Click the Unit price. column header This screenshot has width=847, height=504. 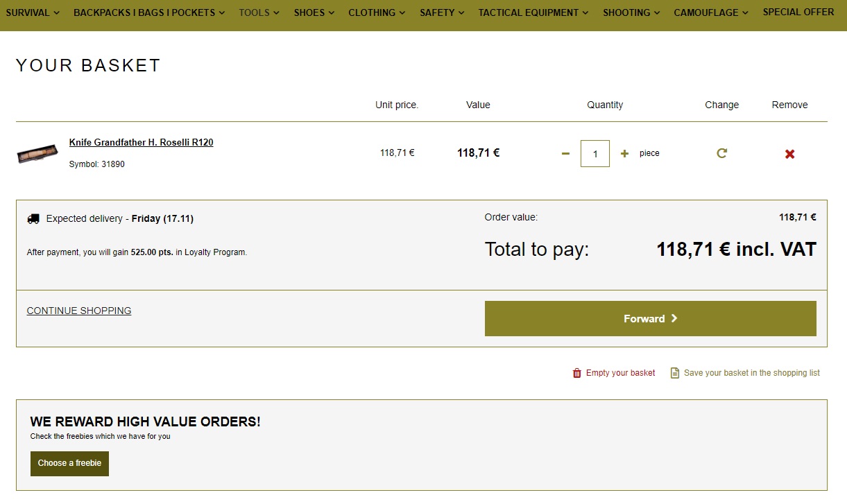click(397, 105)
